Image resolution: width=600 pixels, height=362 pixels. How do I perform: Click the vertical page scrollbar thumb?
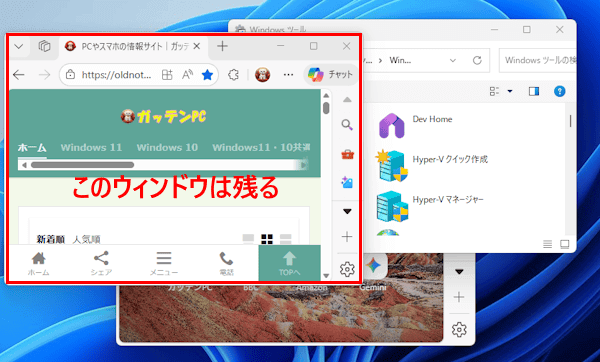(326, 108)
